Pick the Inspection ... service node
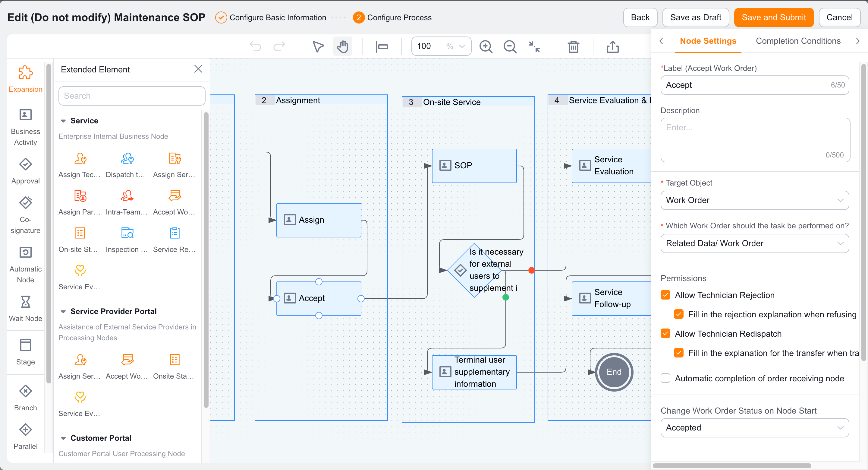 pyautogui.click(x=127, y=240)
